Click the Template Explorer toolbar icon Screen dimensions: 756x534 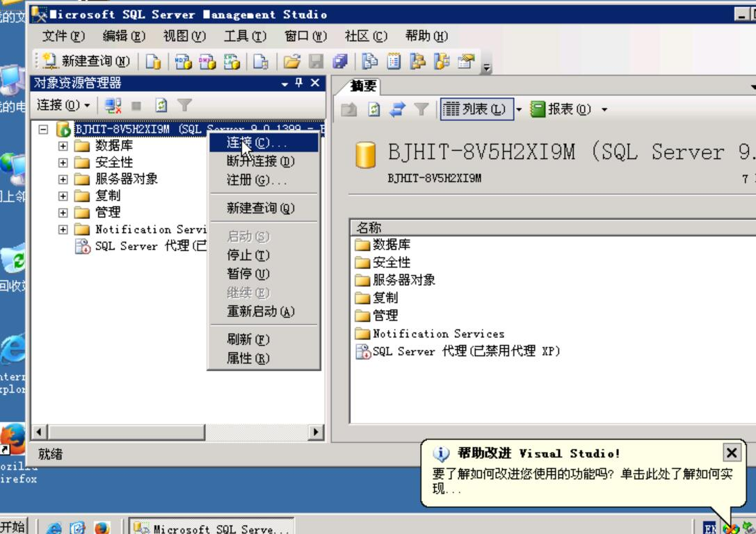tap(442, 61)
